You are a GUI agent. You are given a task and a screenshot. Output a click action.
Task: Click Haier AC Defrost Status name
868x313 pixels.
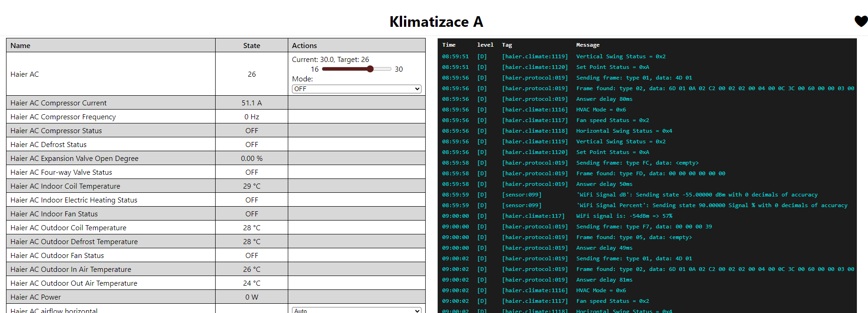point(49,144)
